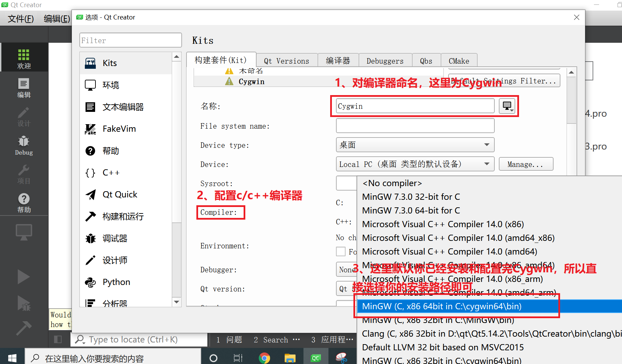Select the FakeVim settings category

(x=119, y=129)
